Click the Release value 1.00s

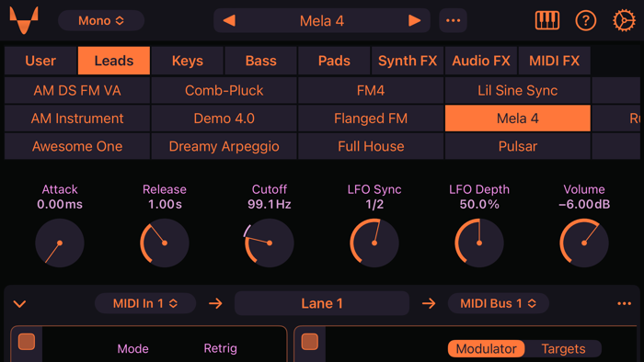pyautogui.click(x=165, y=204)
